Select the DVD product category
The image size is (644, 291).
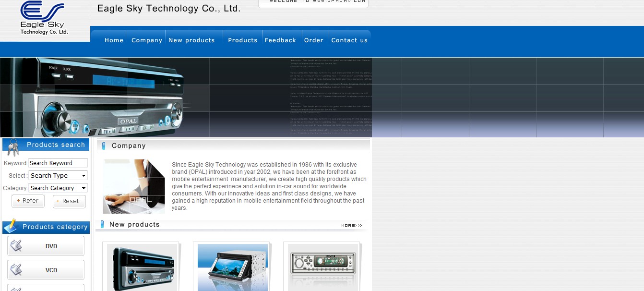pyautogui.click(x=46, y=246)
